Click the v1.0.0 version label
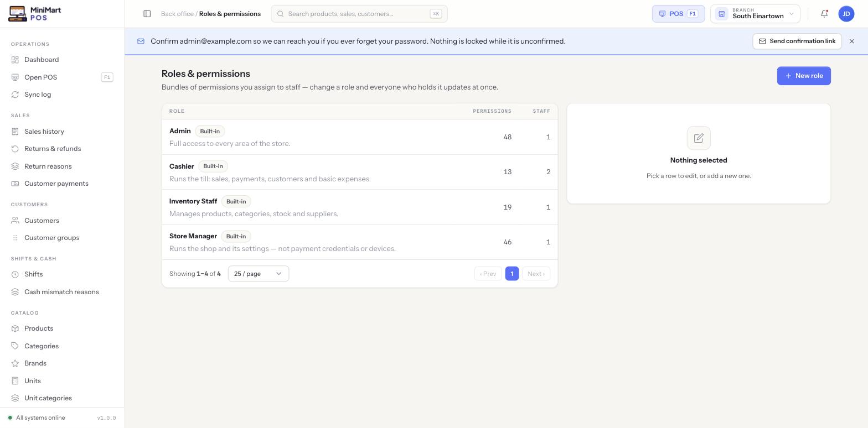The height and width of the screenshot is (428, 868). (x=106, y=418)
